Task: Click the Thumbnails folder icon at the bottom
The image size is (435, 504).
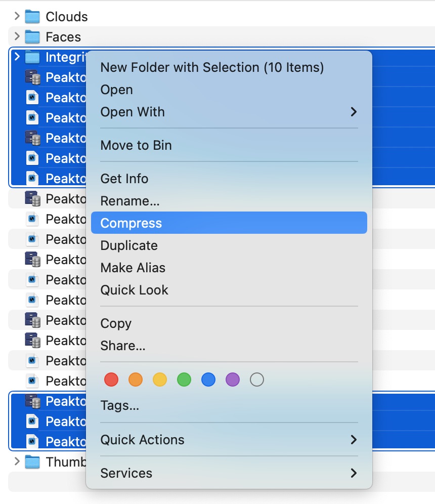Action: [x=32, y=461]
